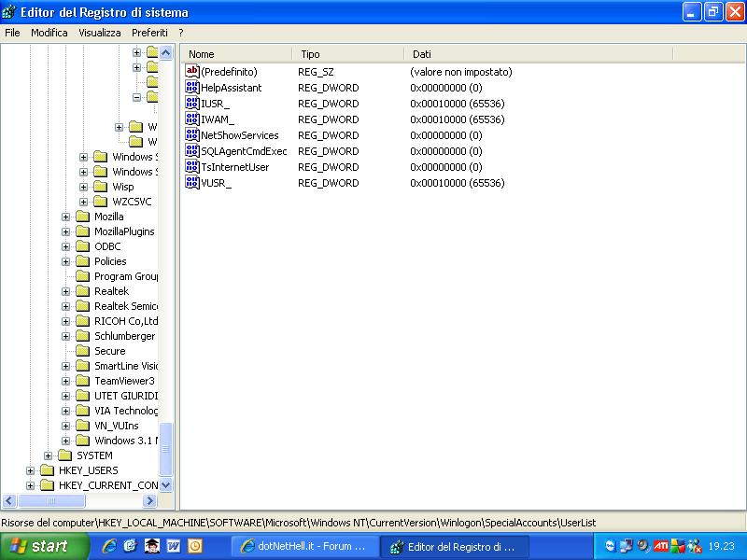747x560 pixels.
Task: Expand the Mozilla key
Action: pyautogui.click(x=65, y=217)
